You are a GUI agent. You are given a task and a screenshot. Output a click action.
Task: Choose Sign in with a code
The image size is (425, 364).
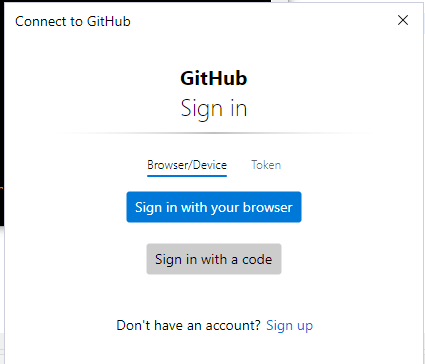(214, 259)
